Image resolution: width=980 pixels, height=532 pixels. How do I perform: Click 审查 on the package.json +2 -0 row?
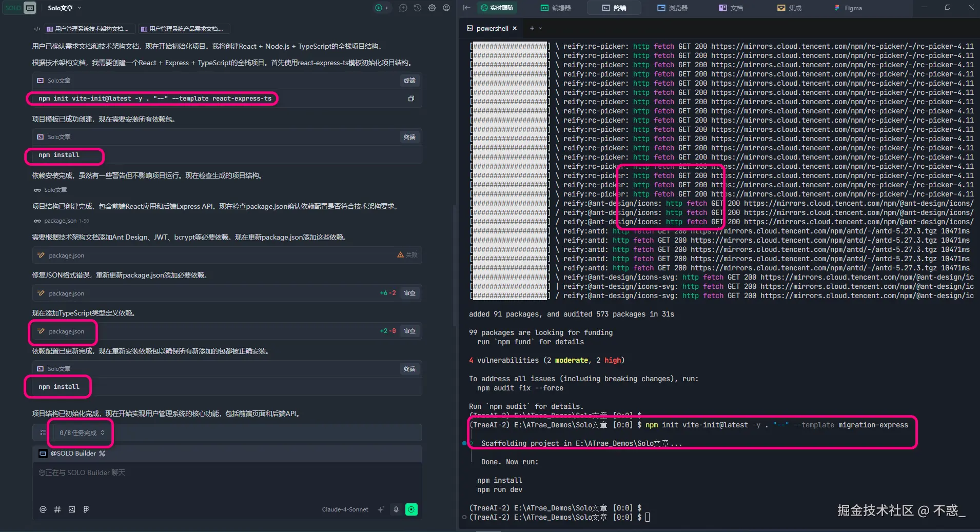409,331
